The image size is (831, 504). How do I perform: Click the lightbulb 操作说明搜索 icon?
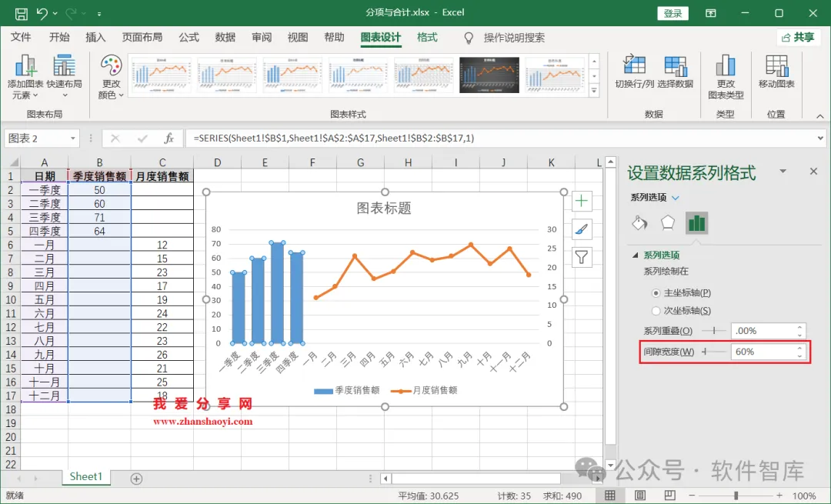(x=469, y=38)
